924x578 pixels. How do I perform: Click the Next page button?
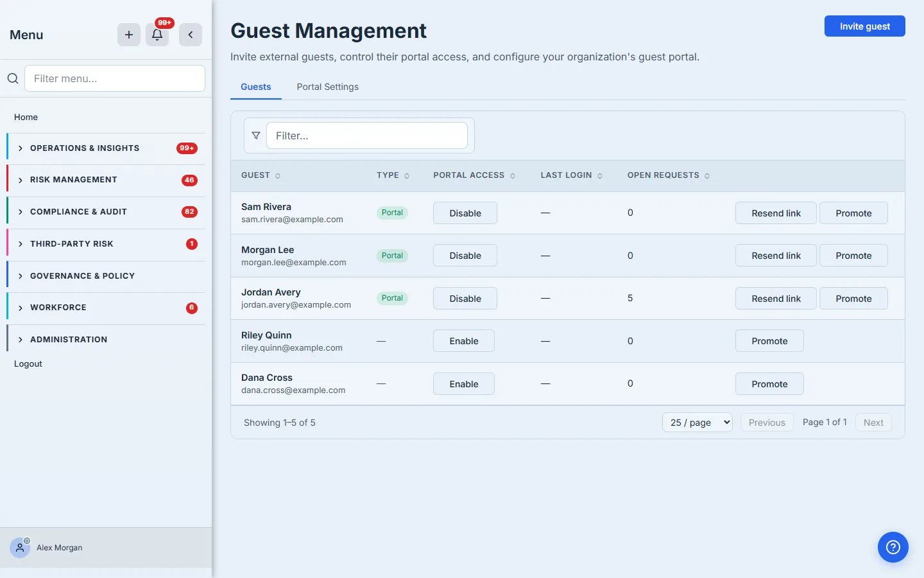tap(873, 423)
